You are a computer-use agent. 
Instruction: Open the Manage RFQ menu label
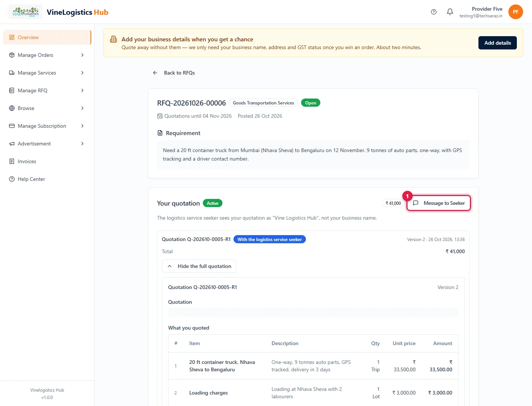33,90
